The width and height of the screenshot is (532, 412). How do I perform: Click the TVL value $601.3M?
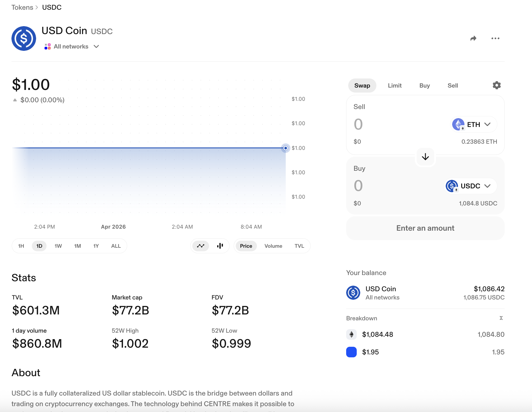pos(36,310)
